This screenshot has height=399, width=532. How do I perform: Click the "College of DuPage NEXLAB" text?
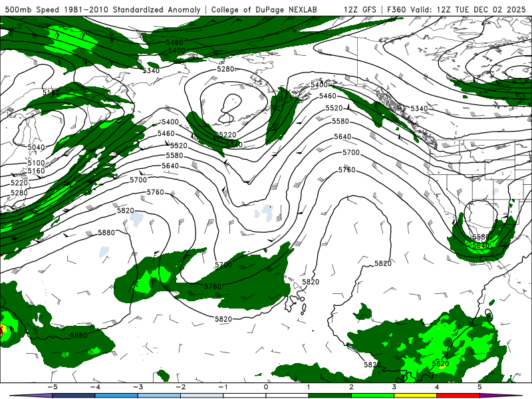pos(264,9)
